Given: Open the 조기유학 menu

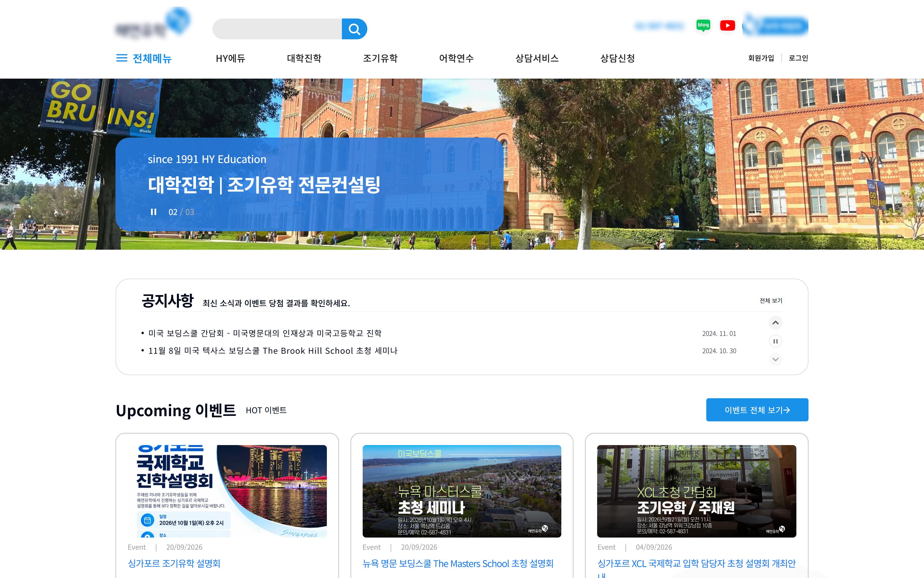Looking at the screenshot, I should 380,58.
